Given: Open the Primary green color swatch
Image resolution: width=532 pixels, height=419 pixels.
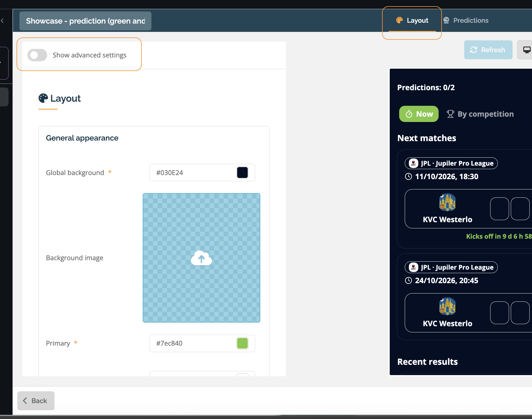Looking at the screenshot, I should (x=242, y=343).
